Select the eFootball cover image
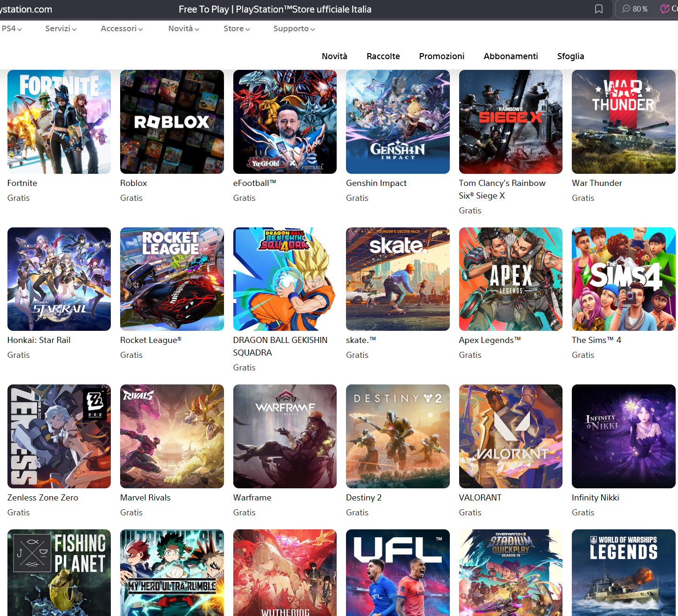The height and width of the screenshot is (616, 678). 285,122
